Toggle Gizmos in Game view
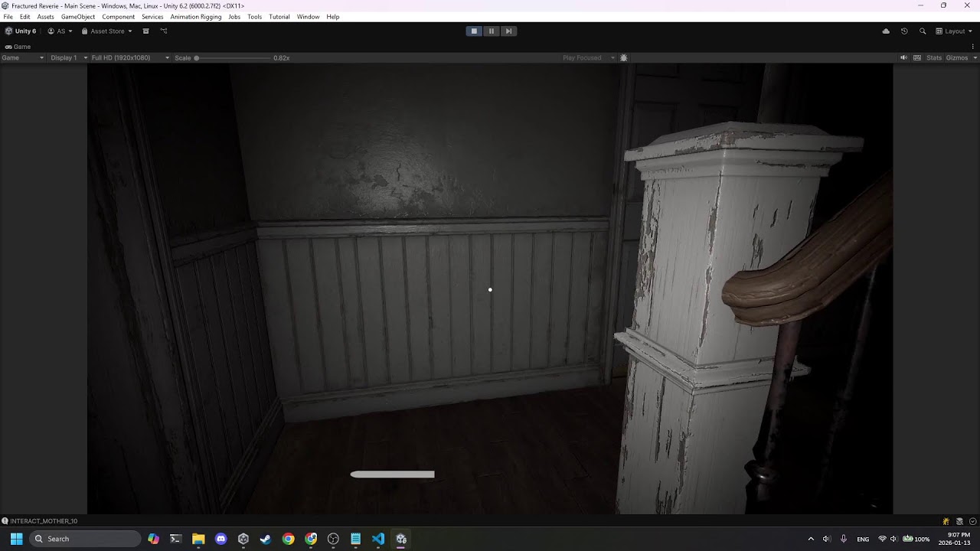The image size is (980, 551). click(x=956, y=57)
